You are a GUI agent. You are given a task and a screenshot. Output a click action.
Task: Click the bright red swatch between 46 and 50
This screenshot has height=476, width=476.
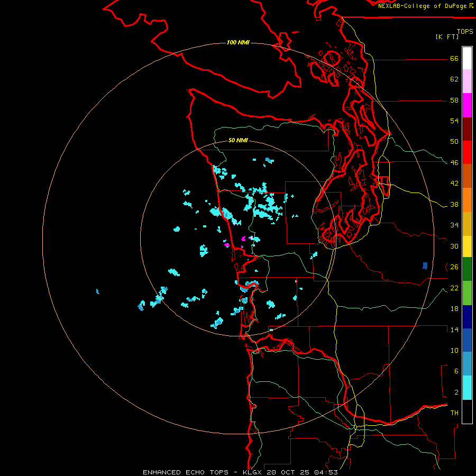(467, 152)
